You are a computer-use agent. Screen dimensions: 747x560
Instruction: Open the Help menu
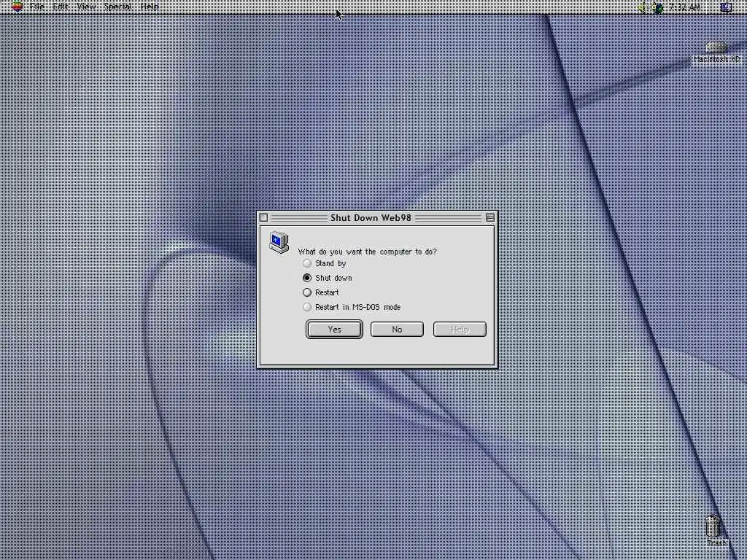[150, 7]
